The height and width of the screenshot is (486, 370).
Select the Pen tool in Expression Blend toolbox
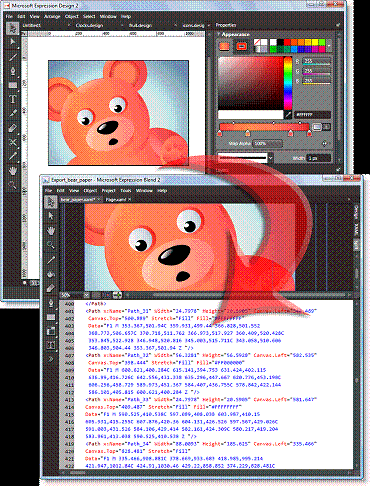(51, 303)
